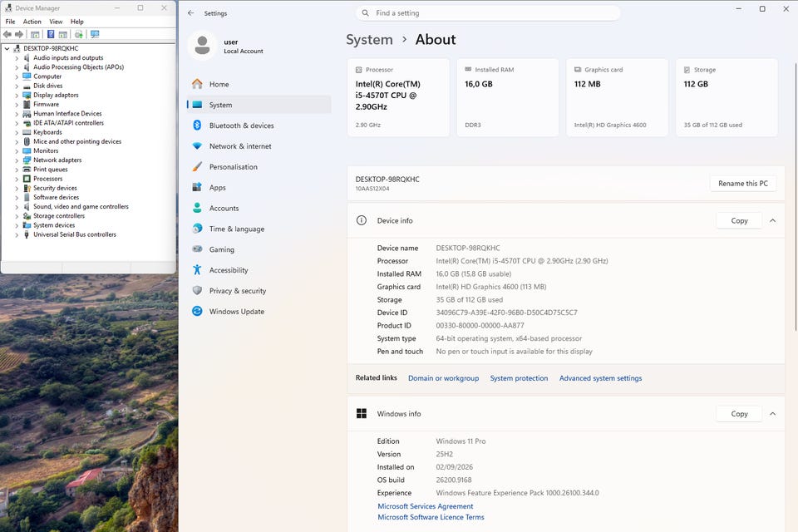Viewport: 798px width, 532px height.
Task: Expand Audio inputs and outputs node
Action: 17,58
